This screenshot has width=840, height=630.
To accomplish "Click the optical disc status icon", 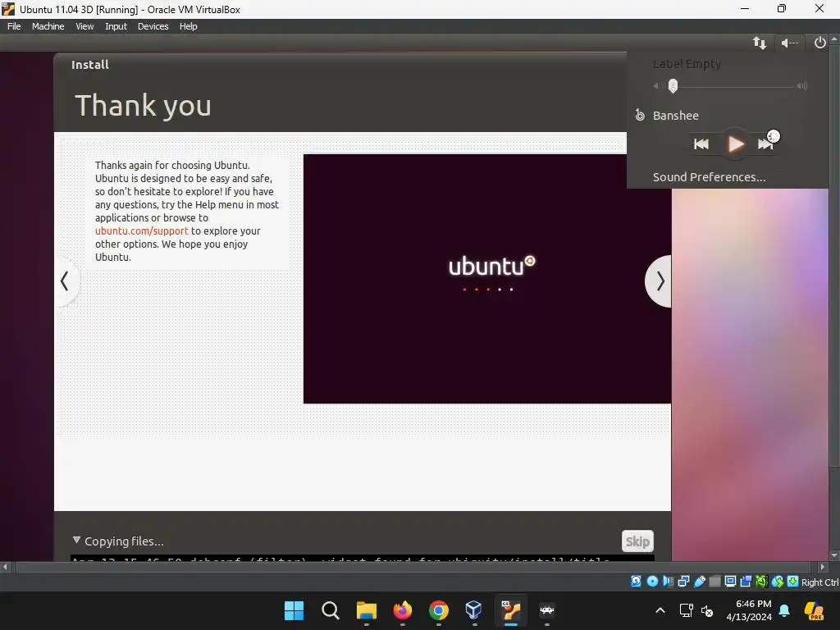I will (x=652, y=582).
